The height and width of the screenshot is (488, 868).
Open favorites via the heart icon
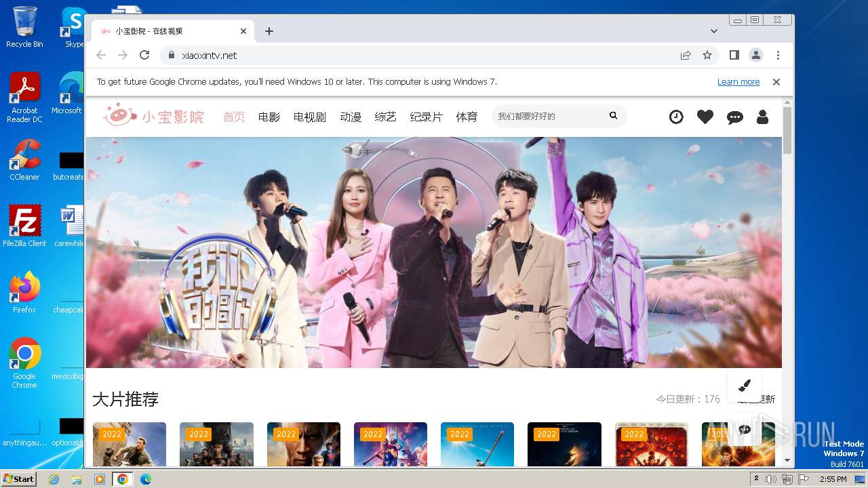pos(705,117)
